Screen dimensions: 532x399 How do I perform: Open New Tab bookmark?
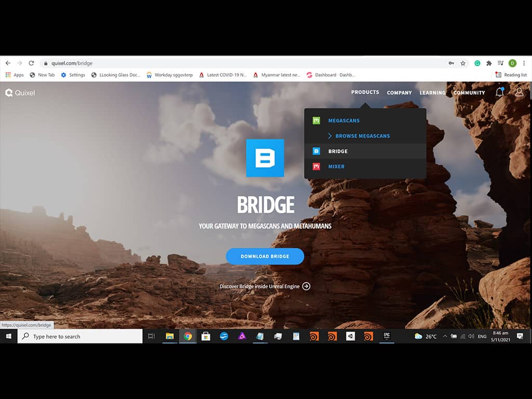coord(42,75)
